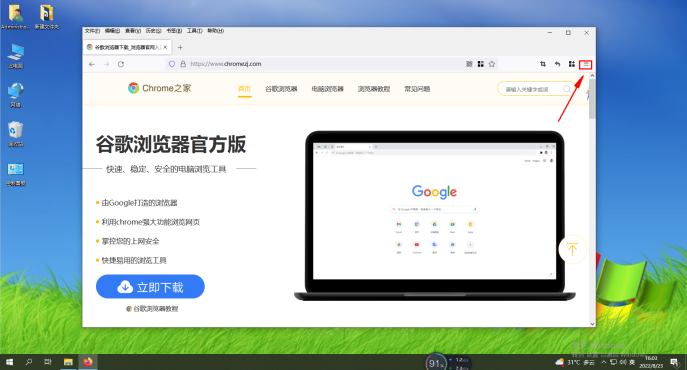
Task: Open the extensions grid toolbar icon
Action: (572, 64)
